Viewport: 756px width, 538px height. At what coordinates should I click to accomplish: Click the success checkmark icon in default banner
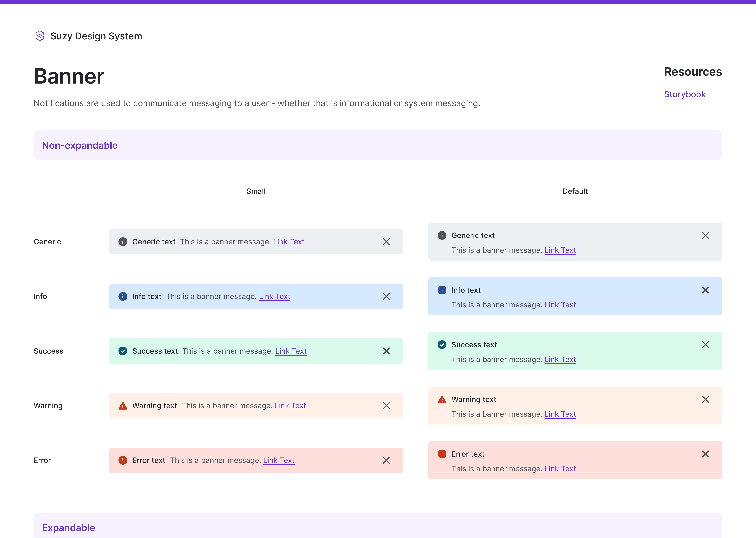pyautogui.click(x=442, y=345)
